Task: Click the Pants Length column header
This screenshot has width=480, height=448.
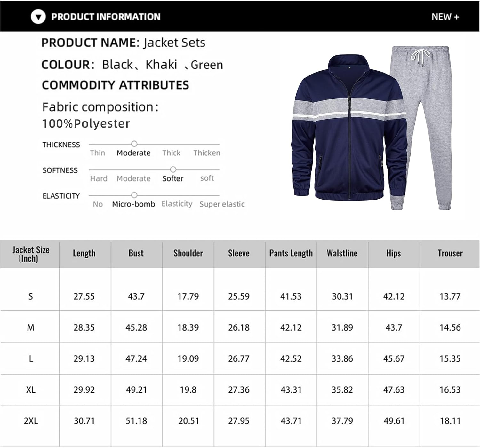Action: pos(291,253)
